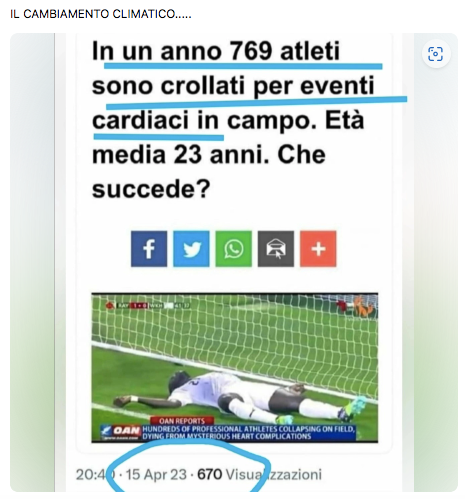Click the 'media 23 anni. Che' headline line
This screenshot has height=499, width=465.
(209, 155)
